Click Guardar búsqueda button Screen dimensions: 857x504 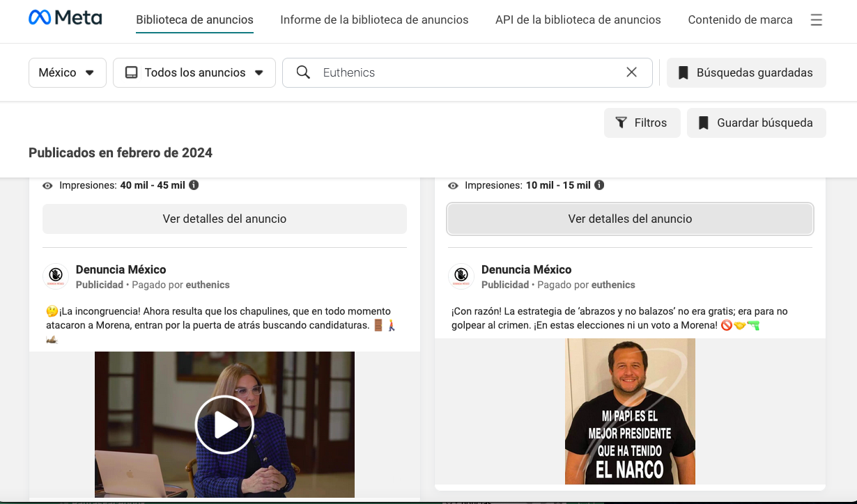[x=756, y=123]
